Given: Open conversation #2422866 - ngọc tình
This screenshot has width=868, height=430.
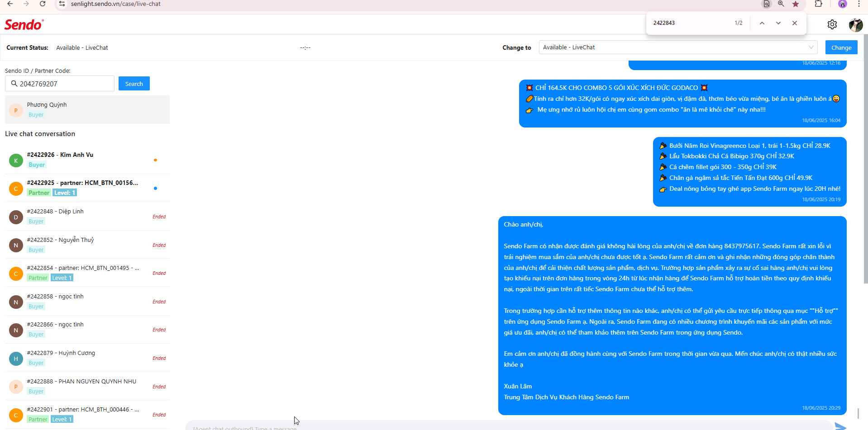Looking at the screenshot, I should pos(87,330).
